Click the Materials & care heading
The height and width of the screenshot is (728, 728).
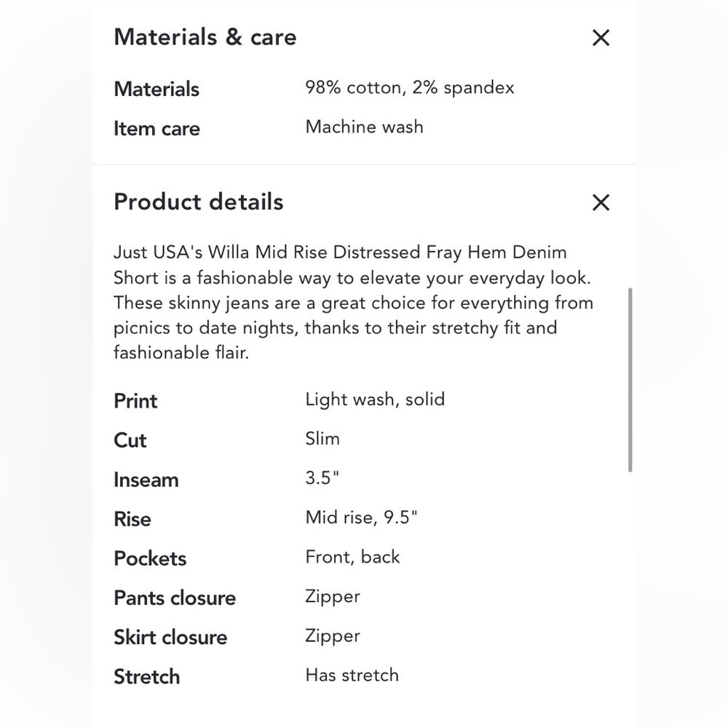tap(205, 37)
